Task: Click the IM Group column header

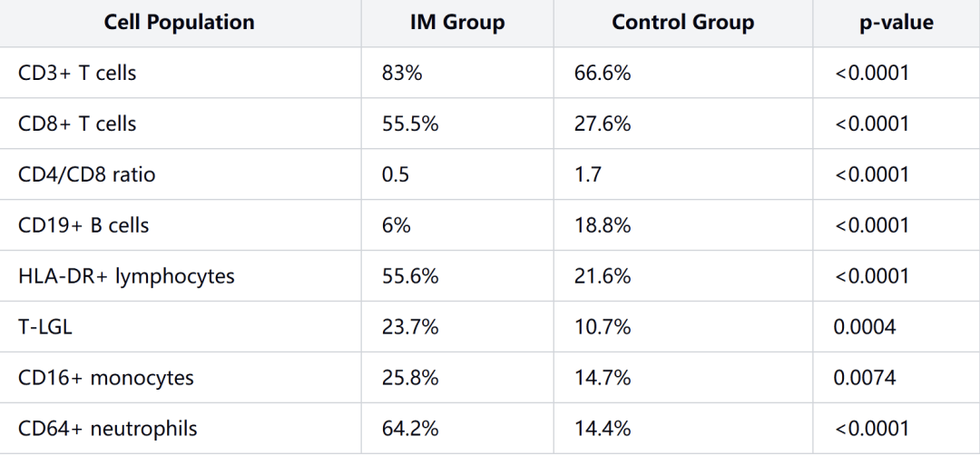Action: 456,23
